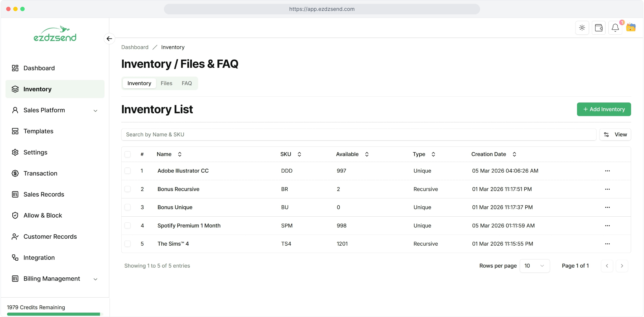Image resolution: width=644 pixels, height=317 pixels.
Task: Click the notification bell icon
Action: 615,28
